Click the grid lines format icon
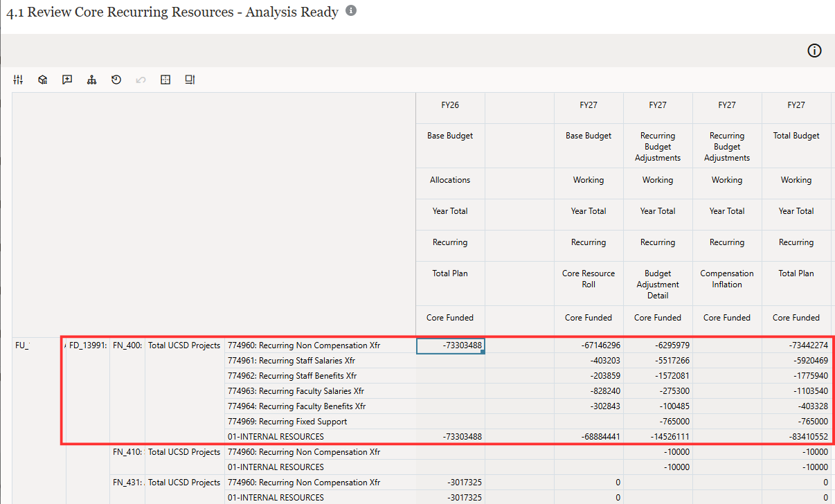835x504 pixels. [165, 80]
